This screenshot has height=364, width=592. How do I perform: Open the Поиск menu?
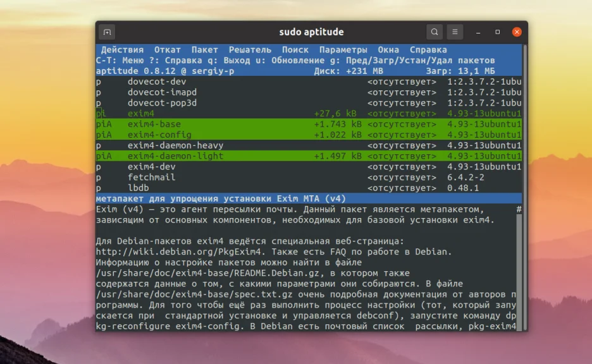coord(295,49)
